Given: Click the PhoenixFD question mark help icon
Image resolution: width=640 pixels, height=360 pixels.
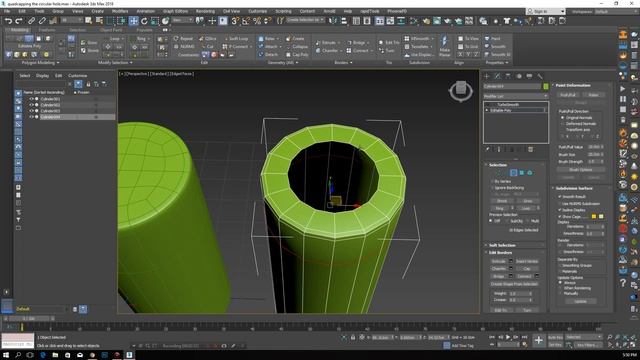Looking at the screenshot, I should pyautogui.click(x=623, y=282).
